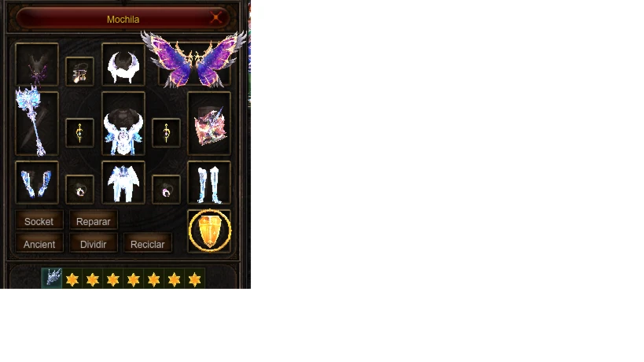
Task: Select the red shield off-hand slot
Action: pos(209,124)
